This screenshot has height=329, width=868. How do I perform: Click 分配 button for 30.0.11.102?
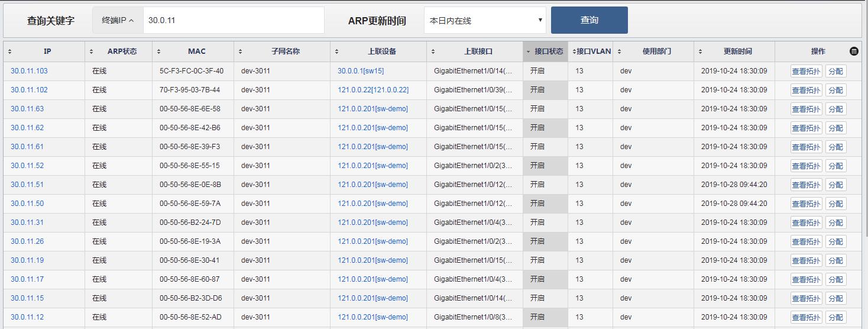(835, 91)
